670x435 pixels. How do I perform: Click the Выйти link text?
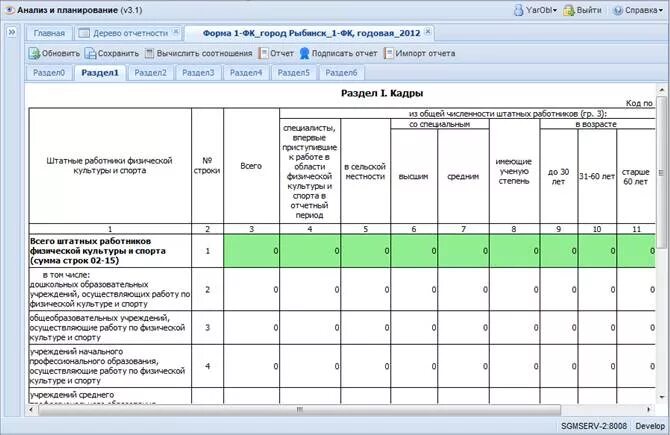tap(589, 10)
